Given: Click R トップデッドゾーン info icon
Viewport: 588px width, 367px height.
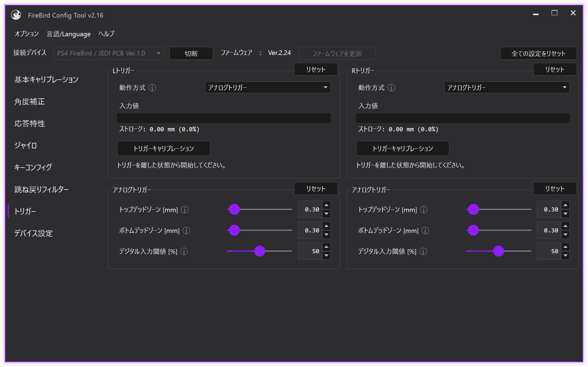Looking at the screenshot, I should (x=424, y=210).
